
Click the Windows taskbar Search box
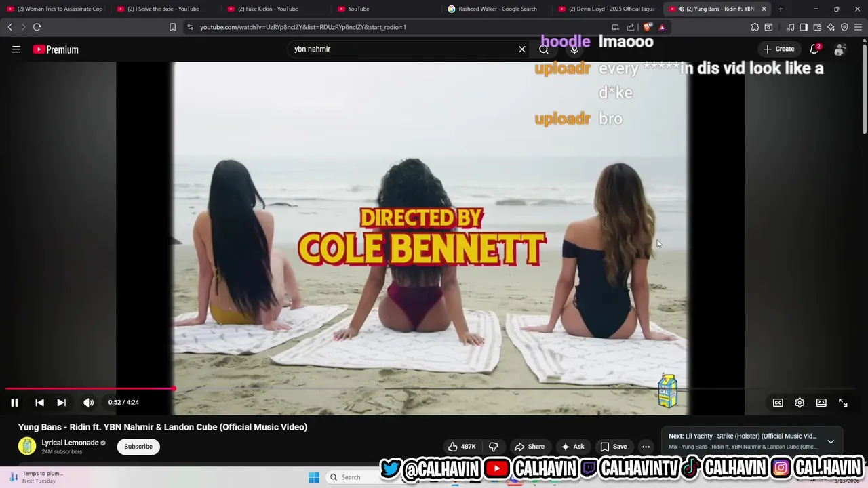(351, 477)
